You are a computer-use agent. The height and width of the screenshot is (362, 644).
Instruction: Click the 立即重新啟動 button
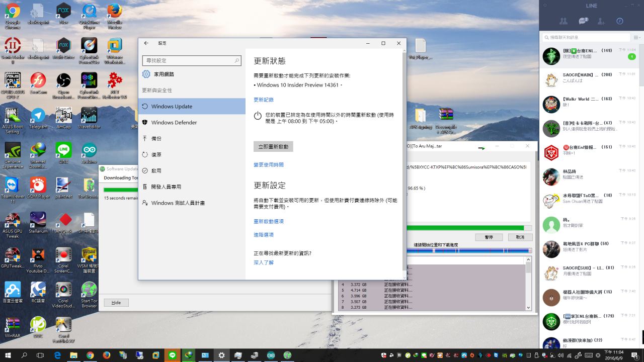[273, 147]
